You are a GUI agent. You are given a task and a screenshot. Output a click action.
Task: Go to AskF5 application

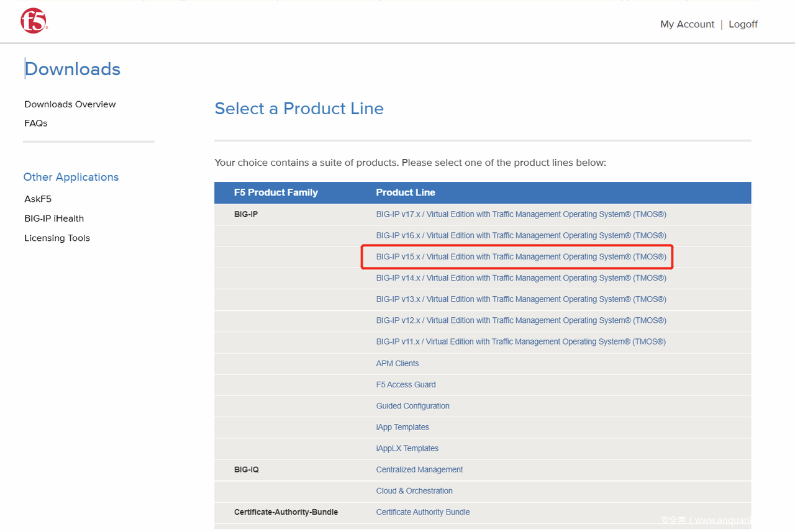[38, 199]
